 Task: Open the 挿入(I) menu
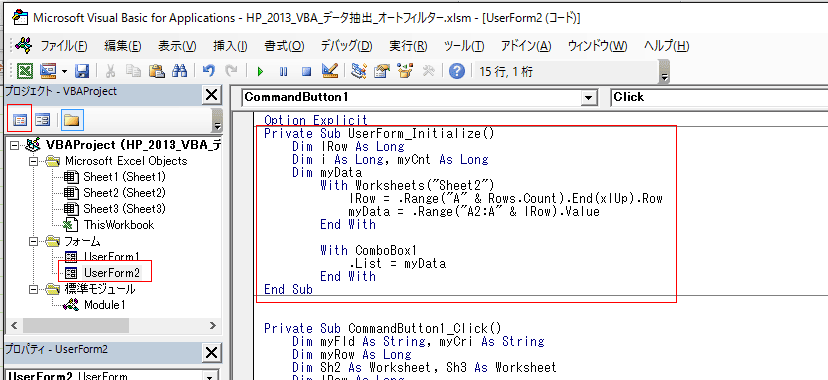(230, 46)
